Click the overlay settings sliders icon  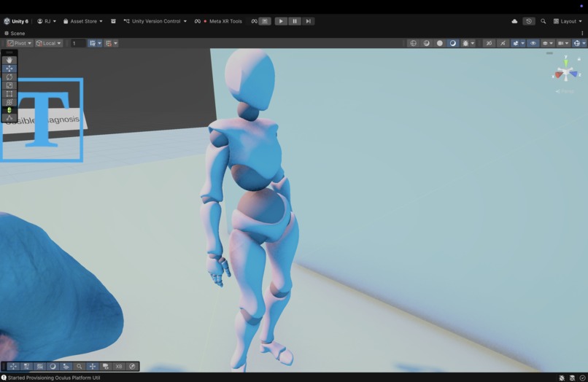coord(26,366)
